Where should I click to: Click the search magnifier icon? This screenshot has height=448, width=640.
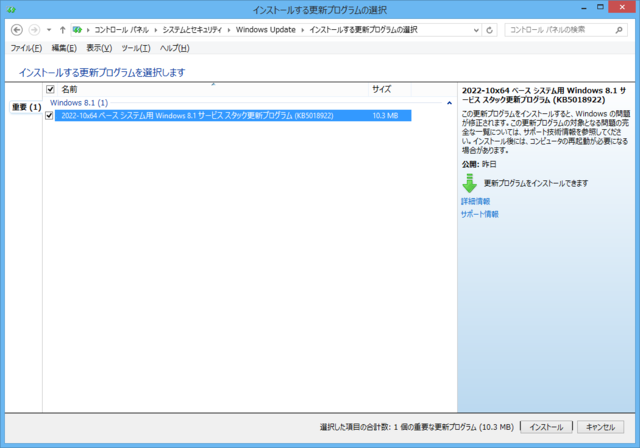(619, 30)
